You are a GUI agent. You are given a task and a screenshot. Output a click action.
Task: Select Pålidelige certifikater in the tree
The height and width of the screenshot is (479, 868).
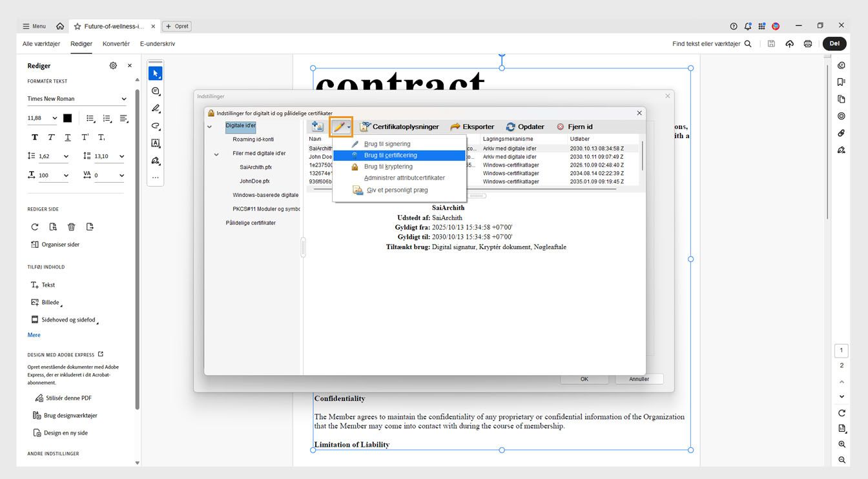[x=251, y=223]
